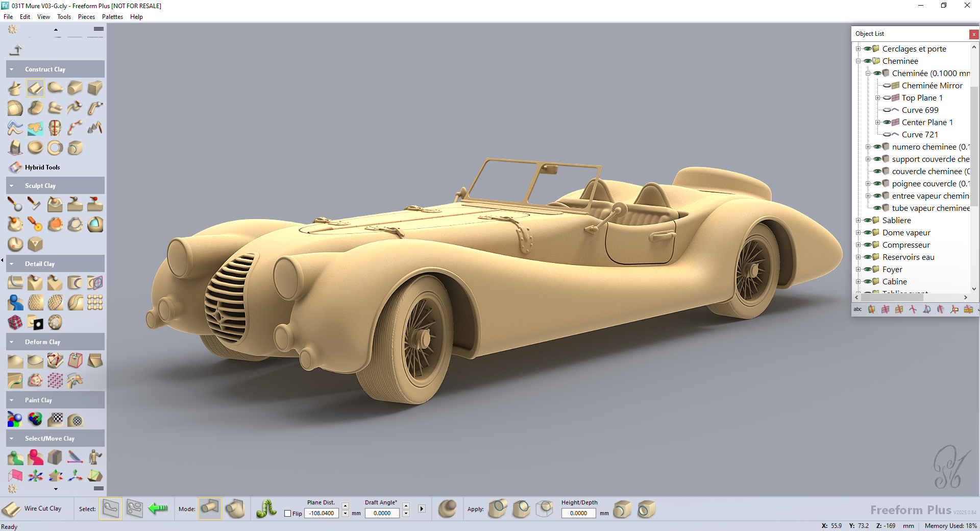Viewport: 980px width, 531px height.
Task: Click the green caterpillar icon in bottom toolbar
Action: point(266,509)
